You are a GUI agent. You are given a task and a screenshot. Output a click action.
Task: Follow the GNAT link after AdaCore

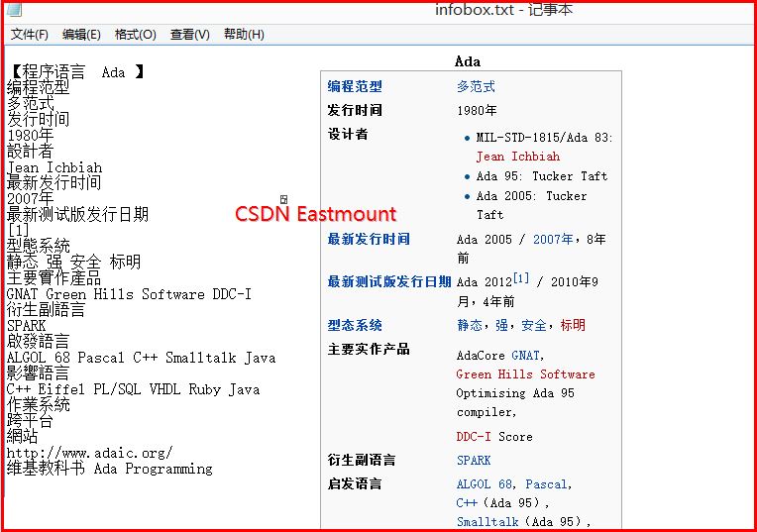pos(525,356)
